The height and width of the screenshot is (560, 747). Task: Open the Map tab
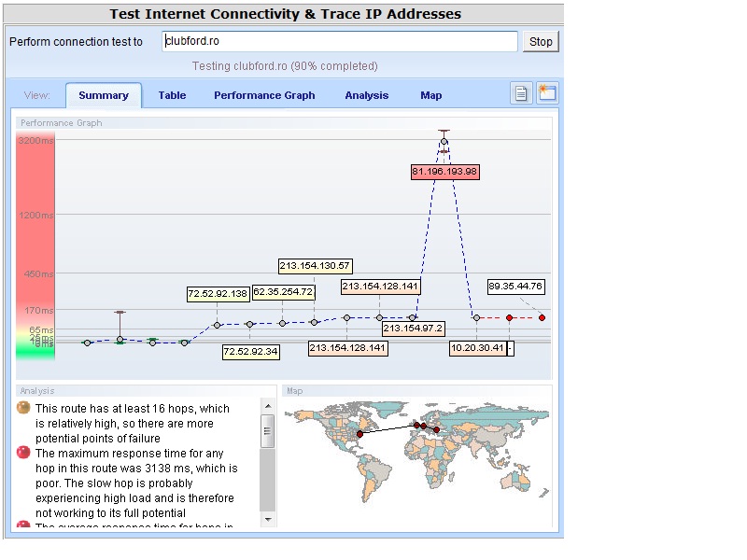click(x=430, y=95)
